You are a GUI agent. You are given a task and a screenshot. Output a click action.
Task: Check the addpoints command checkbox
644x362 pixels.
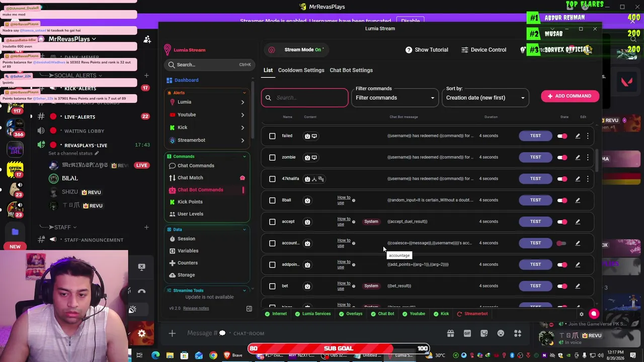point(272,264)
